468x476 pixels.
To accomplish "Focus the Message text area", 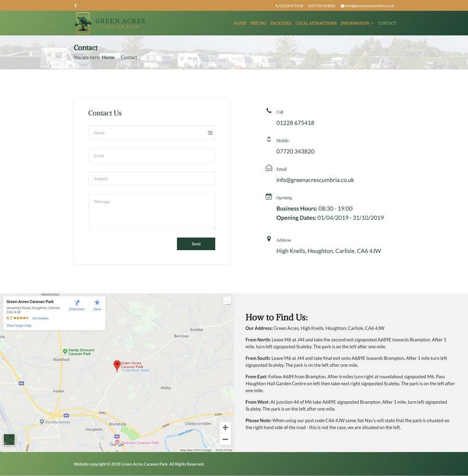I will (x=151, y=211).
